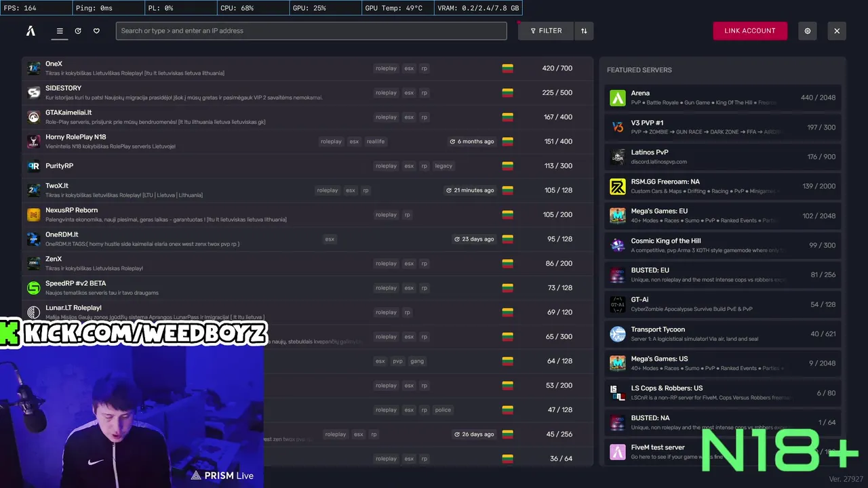Click the '6 months ago' last played label
This screenshot has width=868, height=488.
coord(472,142)
